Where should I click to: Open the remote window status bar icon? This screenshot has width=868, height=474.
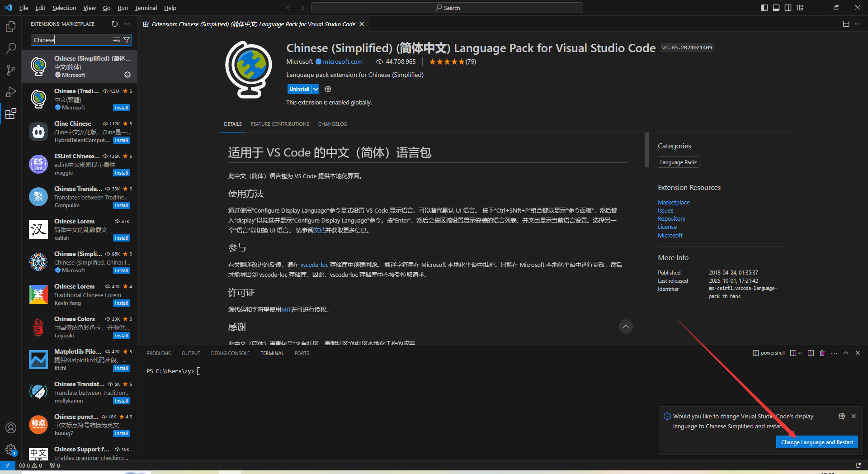point(8,465)
